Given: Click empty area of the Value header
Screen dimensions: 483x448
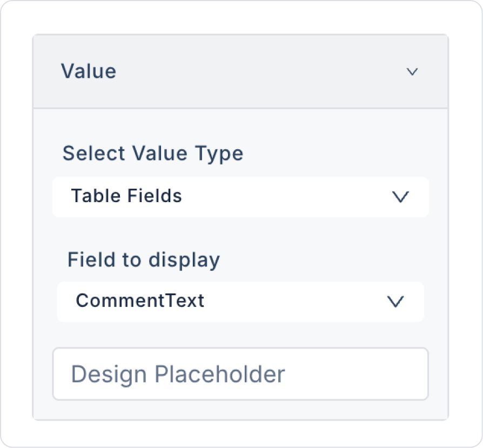Looking at the screenshot, I should pos(259,72).
